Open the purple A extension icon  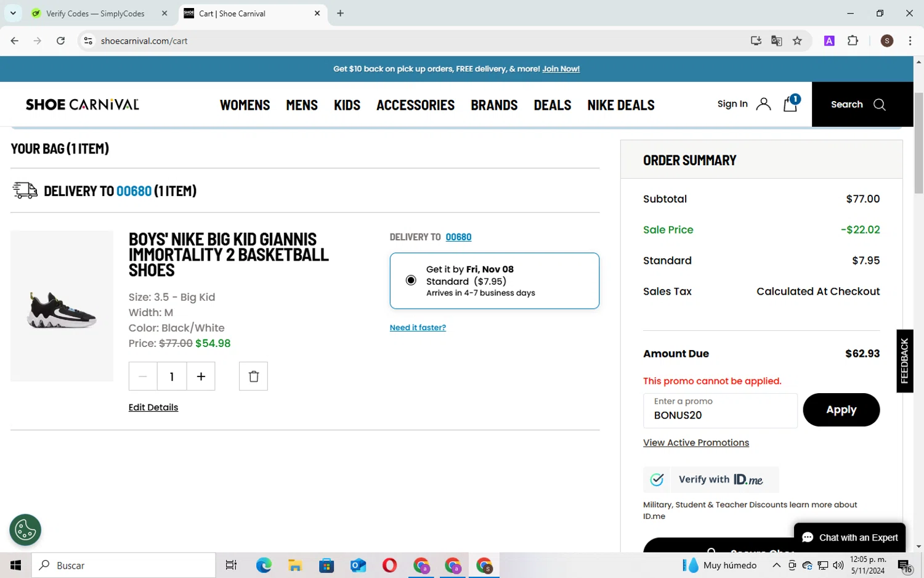tap(829, 41)
